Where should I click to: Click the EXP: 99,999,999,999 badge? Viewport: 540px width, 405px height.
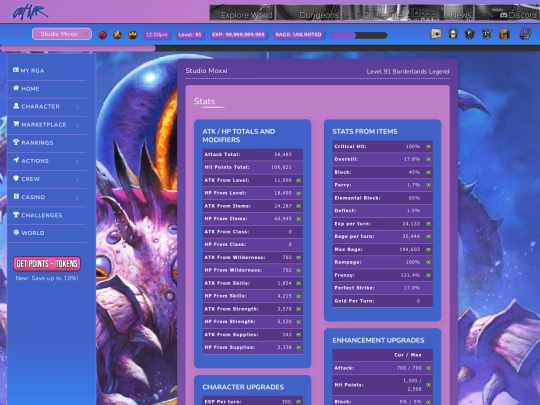coord(238,35)
